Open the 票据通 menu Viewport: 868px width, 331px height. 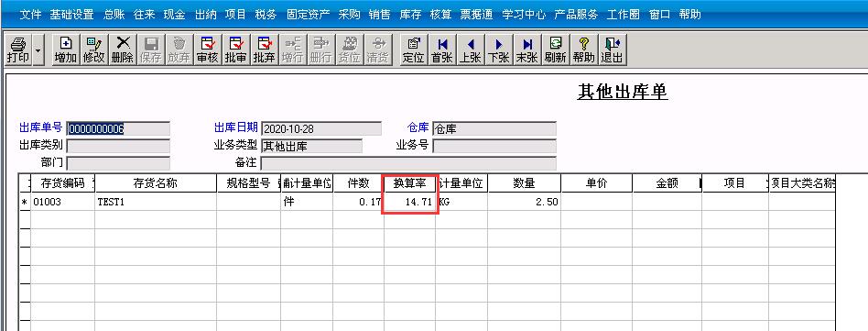[476, 15]
